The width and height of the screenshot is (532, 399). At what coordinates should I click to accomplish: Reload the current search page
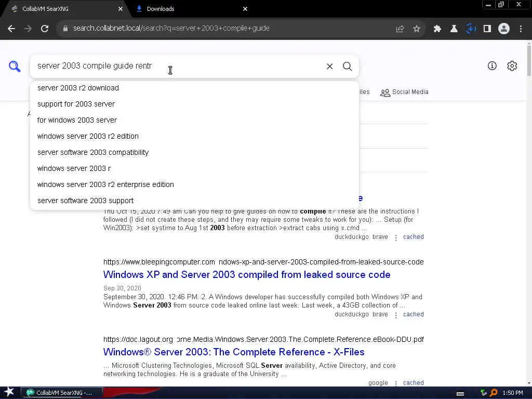click(x=45, y=29)
